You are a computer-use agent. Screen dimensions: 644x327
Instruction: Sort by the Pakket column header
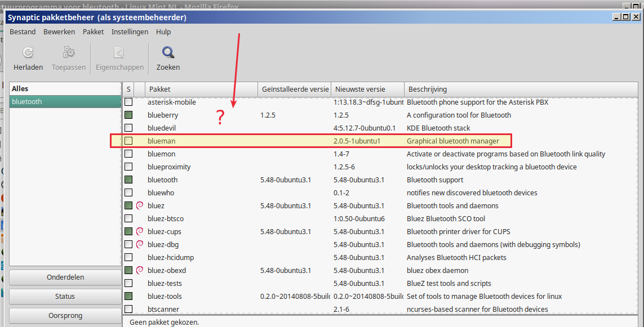click(x=201, y=89)
